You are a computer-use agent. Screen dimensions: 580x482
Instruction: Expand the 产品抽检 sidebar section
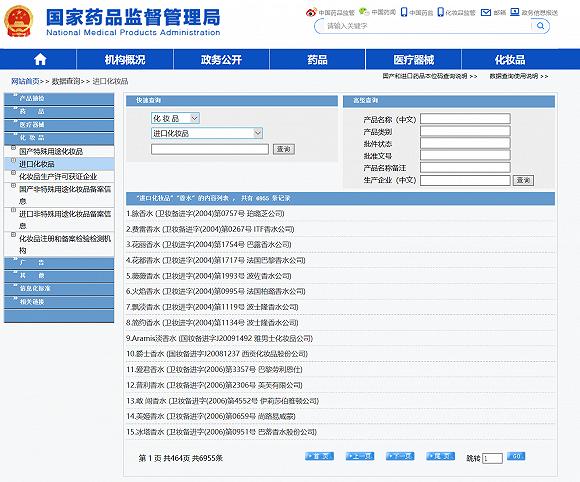pyautogui.click(x=59, y=98)
